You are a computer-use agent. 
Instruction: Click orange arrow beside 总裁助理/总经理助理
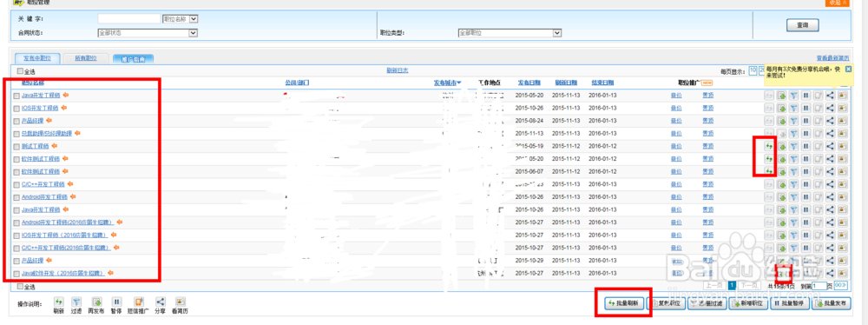click(78, 133)
